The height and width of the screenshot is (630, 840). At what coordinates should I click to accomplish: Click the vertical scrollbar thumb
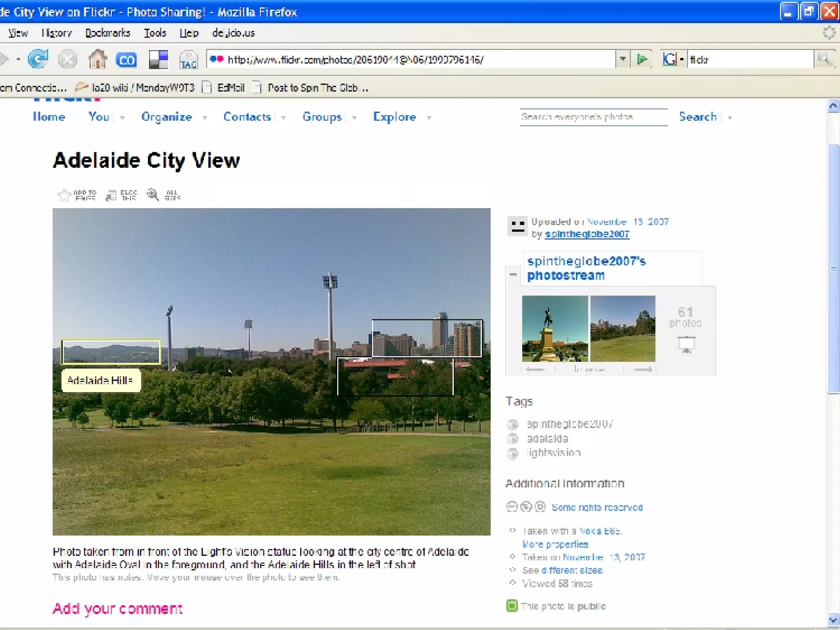coord(833,269)
